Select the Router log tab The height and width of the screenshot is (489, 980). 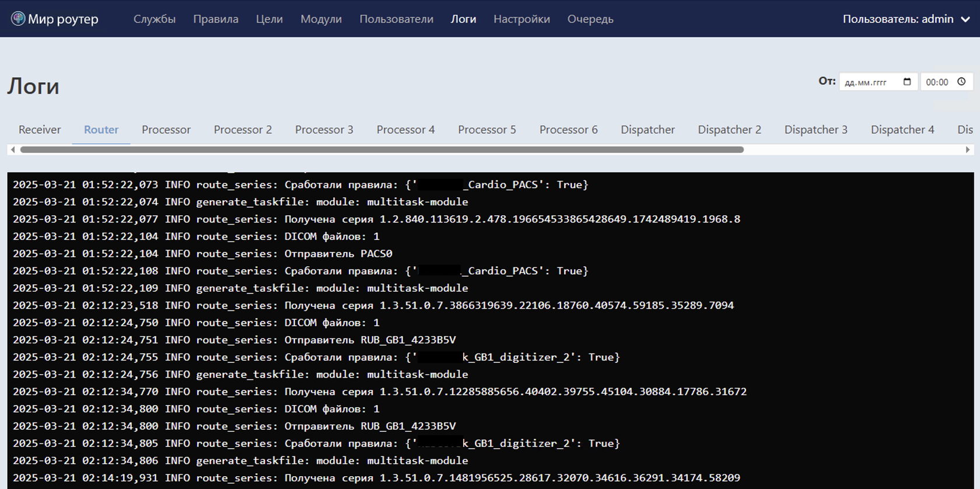[x=101, y=130]
